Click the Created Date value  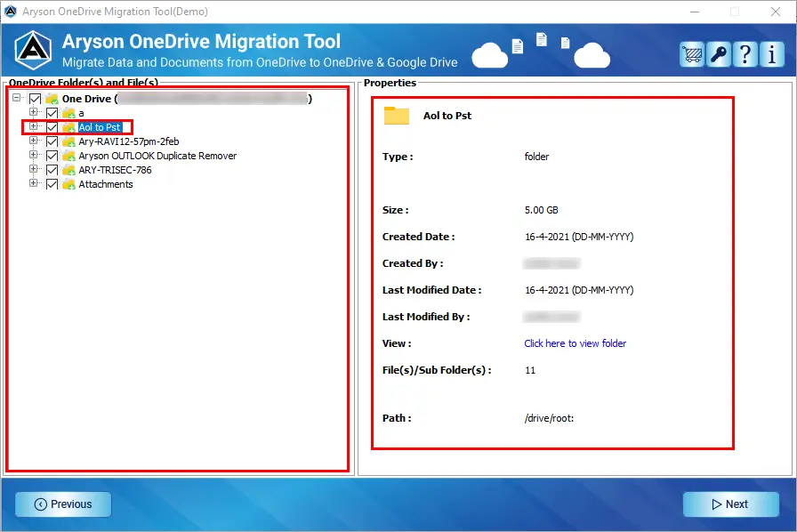579,237
